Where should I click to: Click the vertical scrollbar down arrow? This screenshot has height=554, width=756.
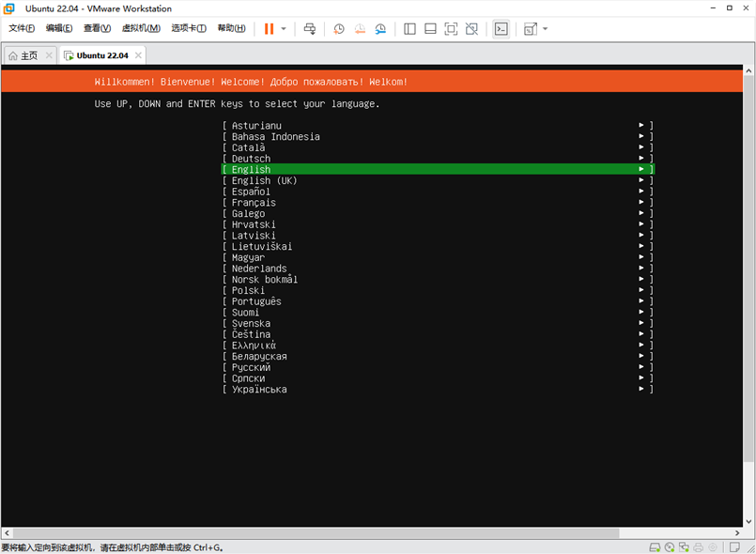click(748, 521)
